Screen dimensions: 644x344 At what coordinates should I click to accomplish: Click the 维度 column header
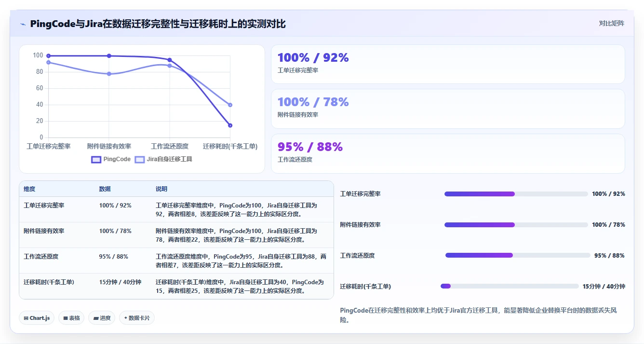[x=29, y=189]
